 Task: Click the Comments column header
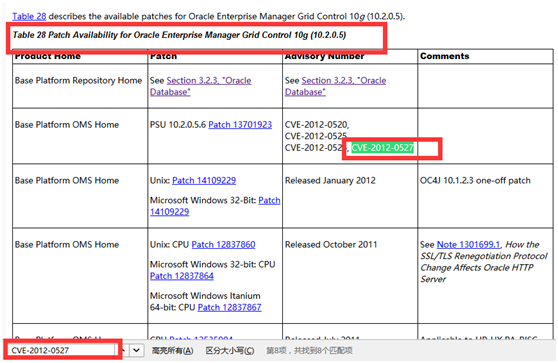tap(444, 56)
